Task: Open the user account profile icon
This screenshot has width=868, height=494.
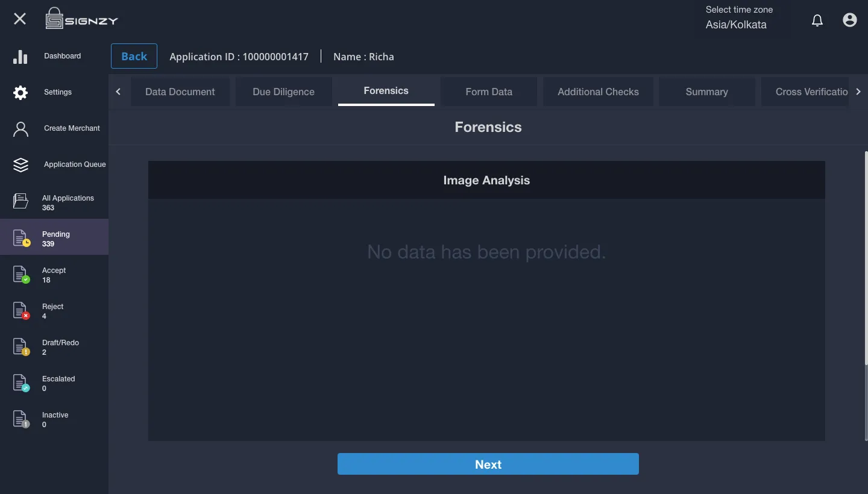Action: tap(850, 20)
